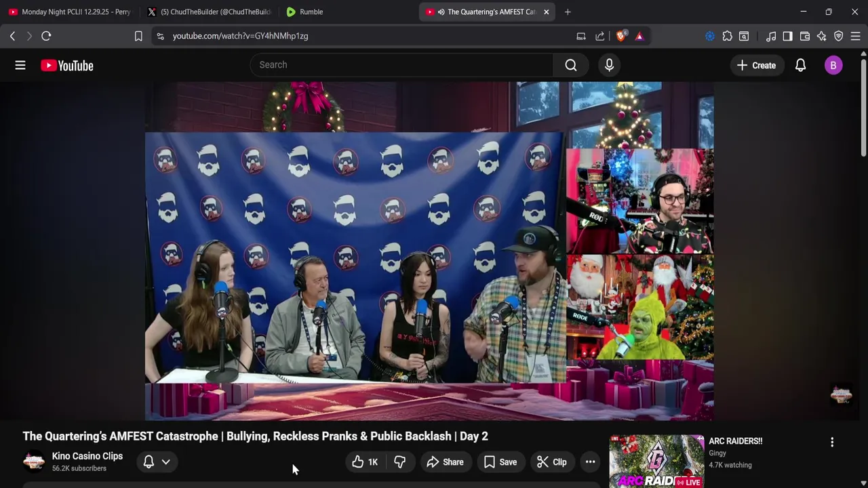
Task: Open the media control music note icon
Action: [771, 36]
